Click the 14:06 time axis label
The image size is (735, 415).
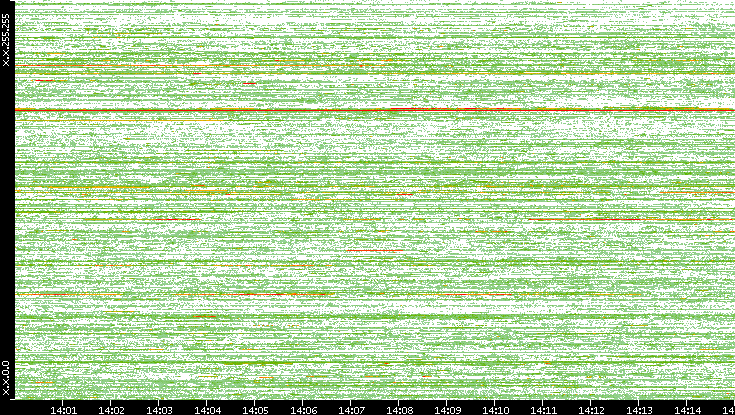(x=303, y=410)
